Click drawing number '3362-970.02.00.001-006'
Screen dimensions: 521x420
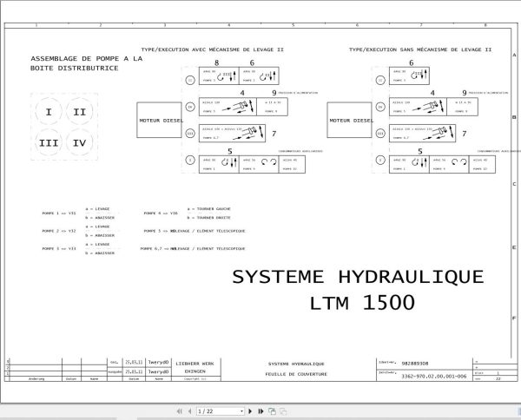point(434,376)
